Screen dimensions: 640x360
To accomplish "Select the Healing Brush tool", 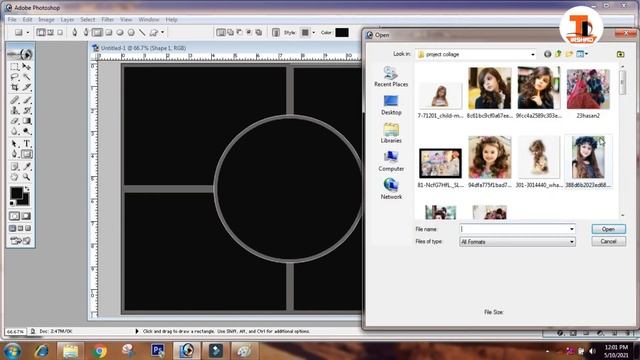I will [x=14, y=100].
